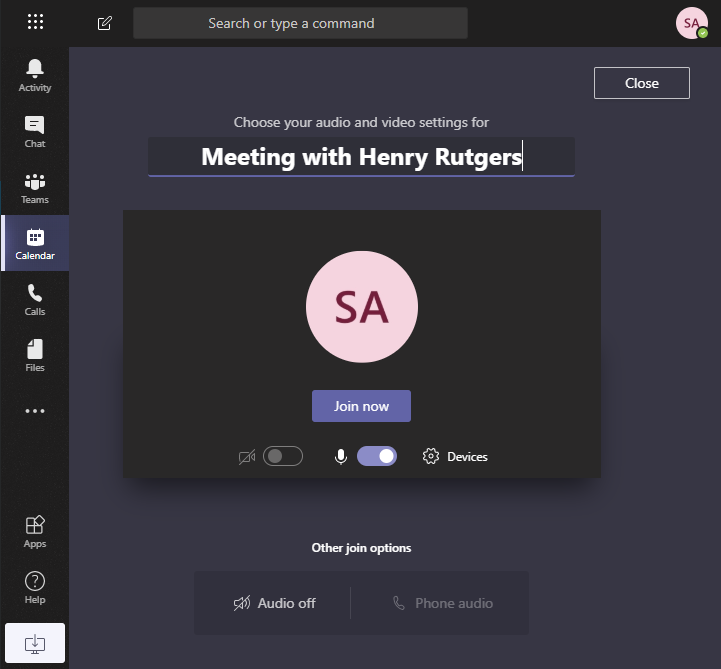
Task: Click the new chat compose icon
Action: (105, 23)
